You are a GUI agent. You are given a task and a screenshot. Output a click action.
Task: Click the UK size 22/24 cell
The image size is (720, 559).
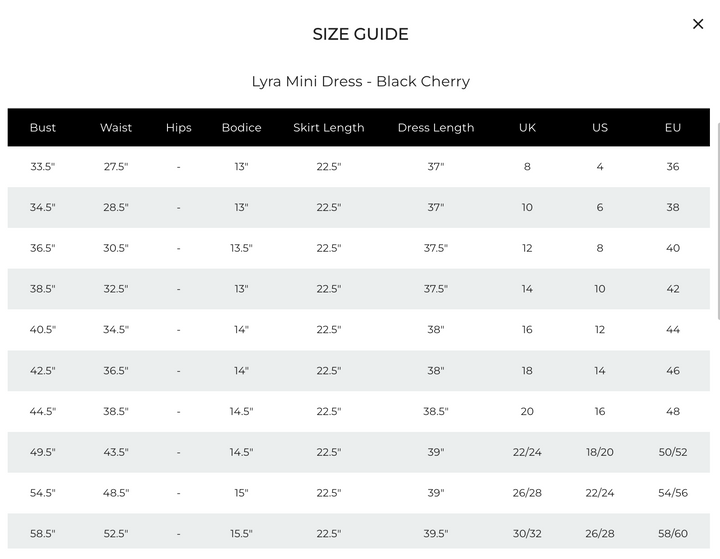[x=527, y=452]
